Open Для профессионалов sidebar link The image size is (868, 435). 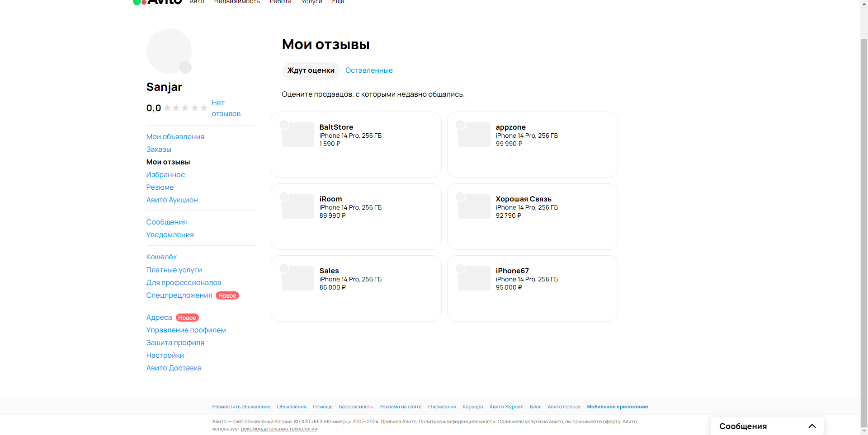(184, 282)
